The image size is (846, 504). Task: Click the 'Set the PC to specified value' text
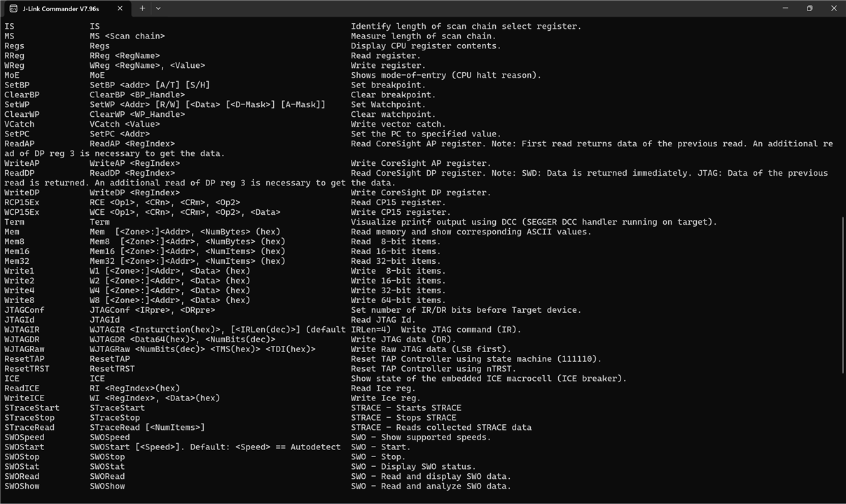pyautogui.click(x=426, y=134)
